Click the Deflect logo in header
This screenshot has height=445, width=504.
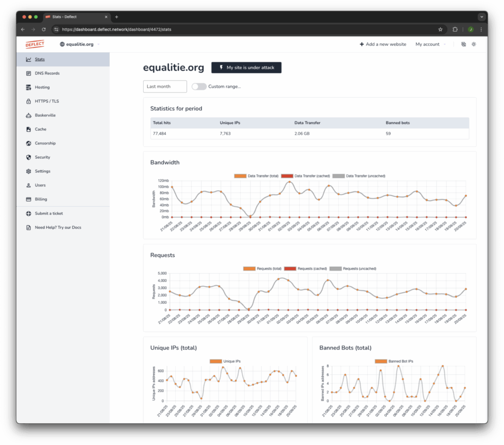coord(35,44)
